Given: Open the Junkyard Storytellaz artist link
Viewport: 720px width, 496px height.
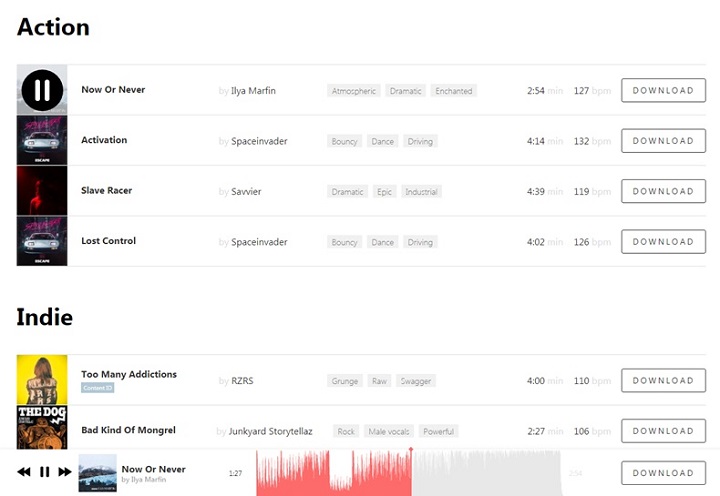Looking at the screenshot, I should tap(270, 431).
